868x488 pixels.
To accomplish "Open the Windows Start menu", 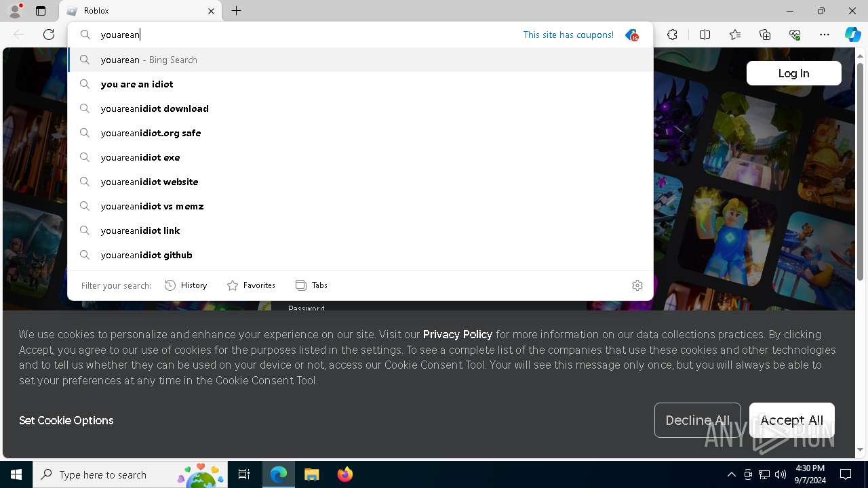I will coord(16,474).
